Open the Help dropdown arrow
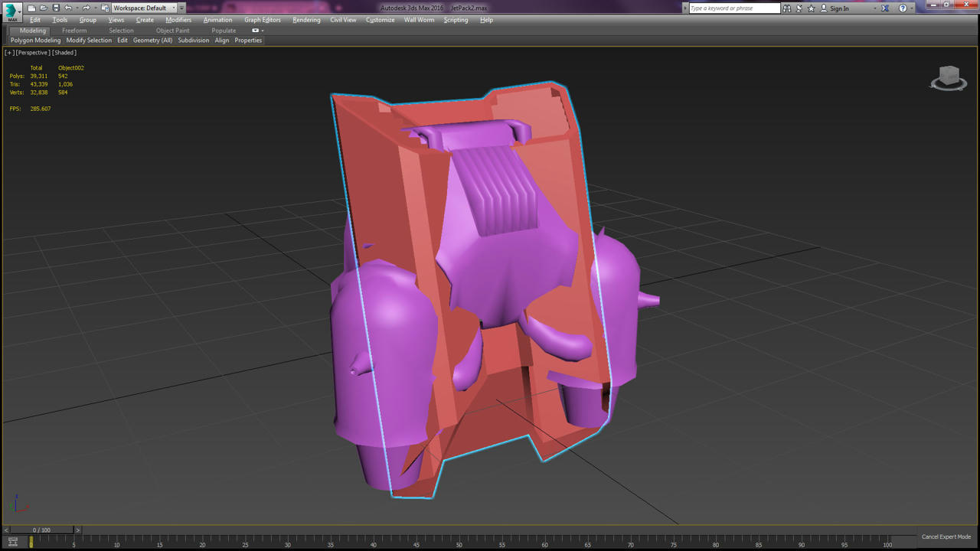The height and width of the screenshot is (551, 980). (x=913, y=8)
